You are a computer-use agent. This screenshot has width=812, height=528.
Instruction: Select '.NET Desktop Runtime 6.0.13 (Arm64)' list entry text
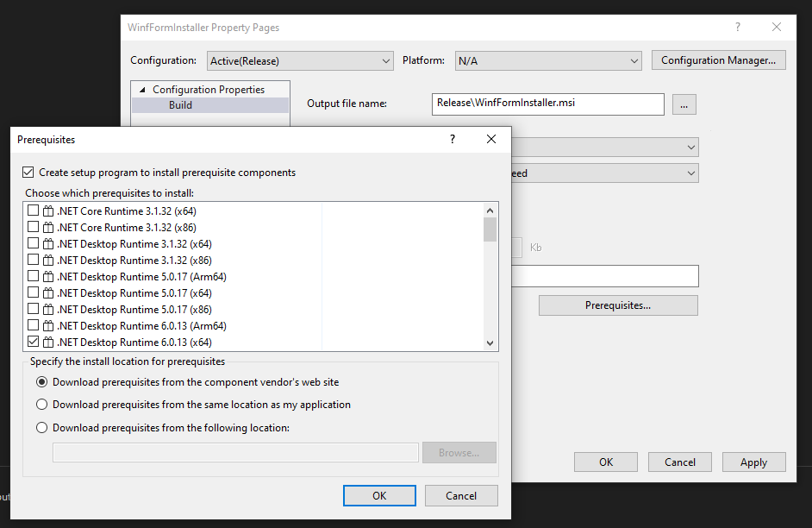(x=142, y=326)
